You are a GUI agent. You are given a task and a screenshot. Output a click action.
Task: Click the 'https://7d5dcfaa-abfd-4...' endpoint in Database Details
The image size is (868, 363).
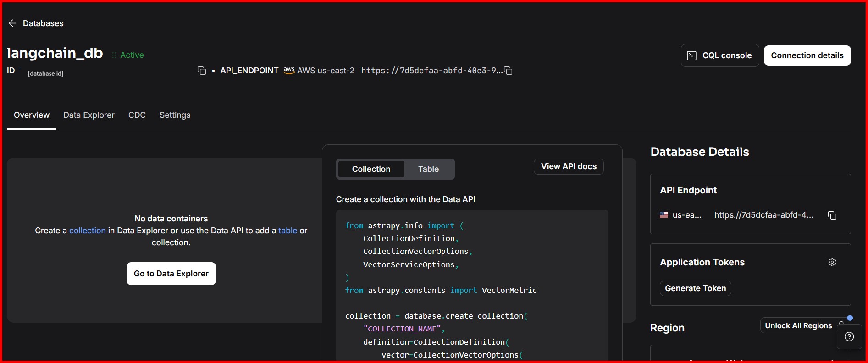(764, 215)
